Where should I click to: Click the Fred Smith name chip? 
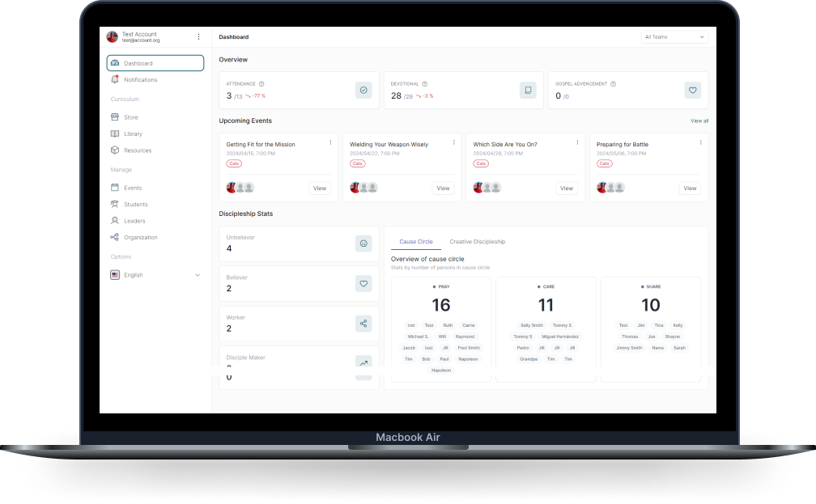coord(469,348)
